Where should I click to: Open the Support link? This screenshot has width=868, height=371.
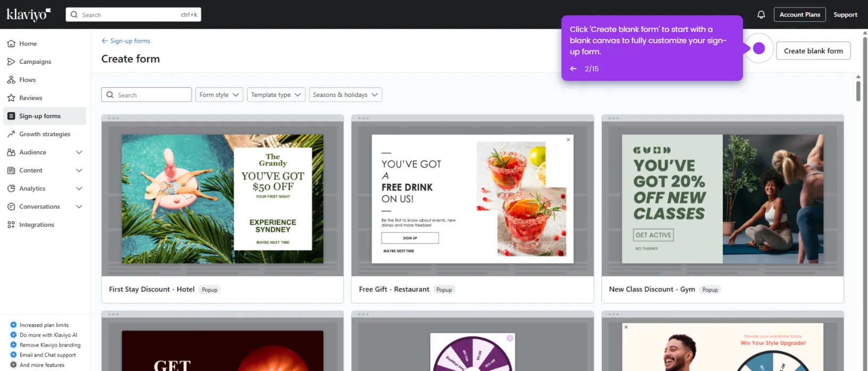[845, 15]
